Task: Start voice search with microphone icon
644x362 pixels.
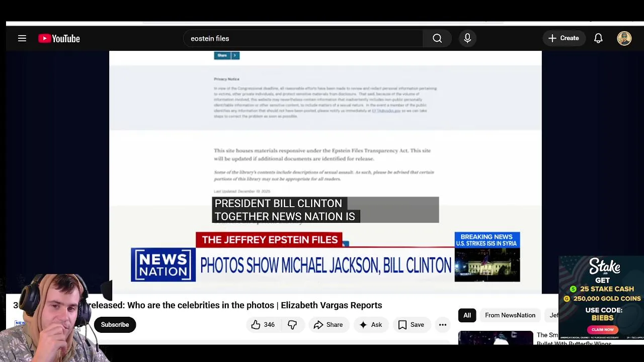Action: 467,38
